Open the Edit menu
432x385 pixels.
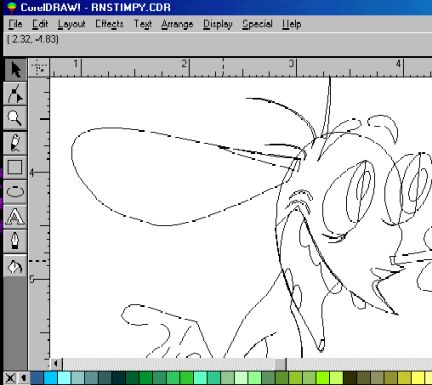point(40,24)
